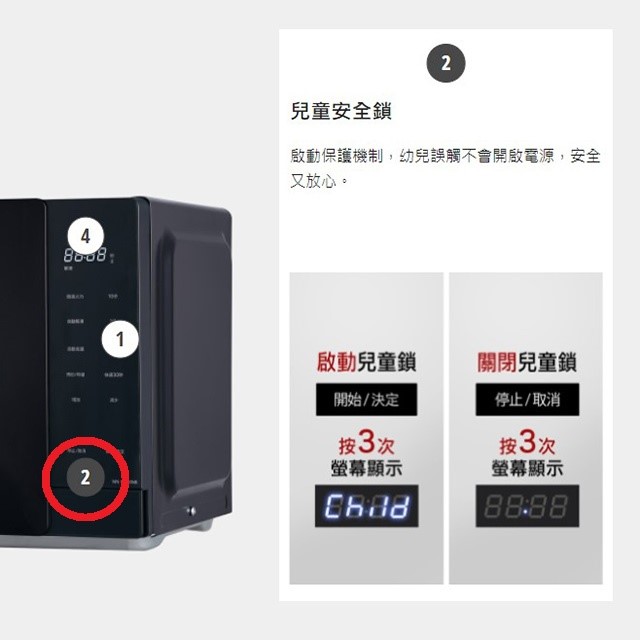The width and height of the screenshot is (640, 640).
Task: Open the 啟動兒童鎖 instruction image
Action: 366,428
